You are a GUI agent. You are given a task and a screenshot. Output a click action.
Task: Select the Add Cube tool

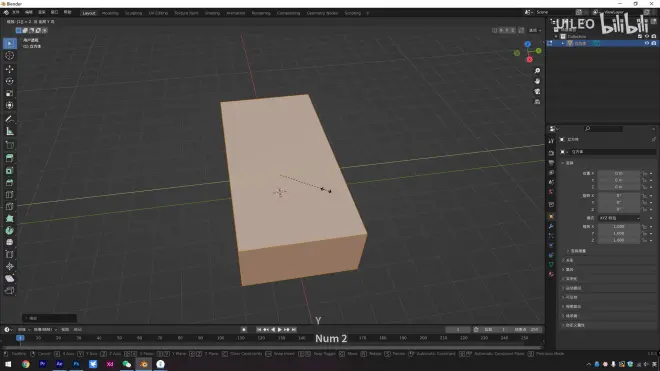coord(10,145)
